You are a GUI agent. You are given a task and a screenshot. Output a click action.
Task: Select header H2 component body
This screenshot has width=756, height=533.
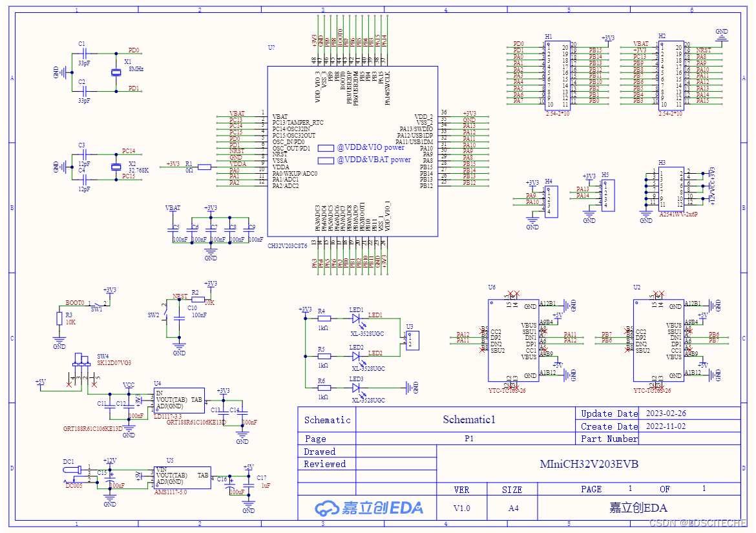[x=671, y=76]
